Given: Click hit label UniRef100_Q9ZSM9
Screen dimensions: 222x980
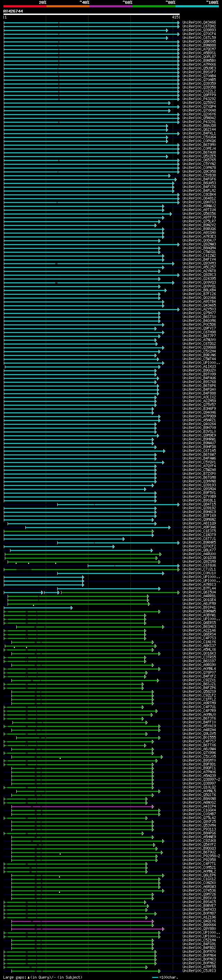Looking at the screenshot, I should 199,561.
